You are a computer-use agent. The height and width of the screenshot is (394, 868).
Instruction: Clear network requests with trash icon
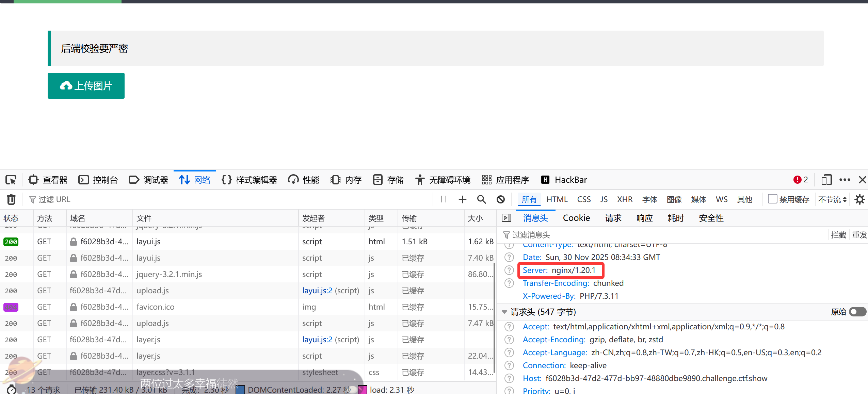pos(11,199)
